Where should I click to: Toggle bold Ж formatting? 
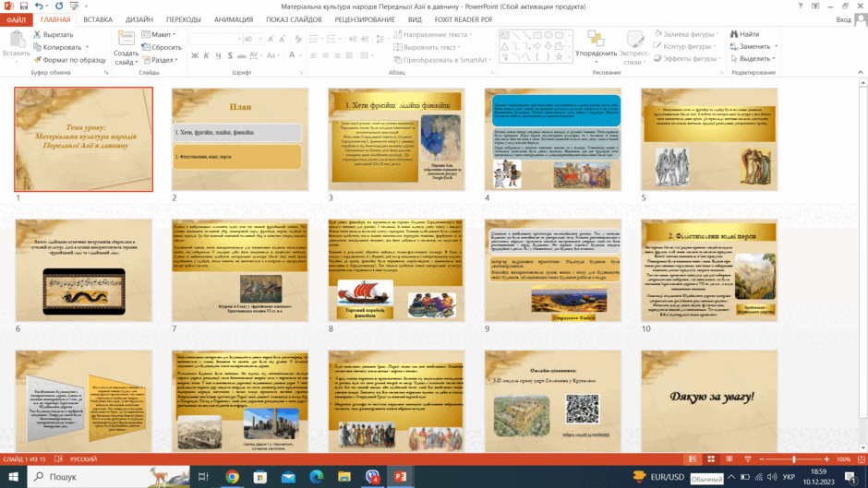(195, 56)
